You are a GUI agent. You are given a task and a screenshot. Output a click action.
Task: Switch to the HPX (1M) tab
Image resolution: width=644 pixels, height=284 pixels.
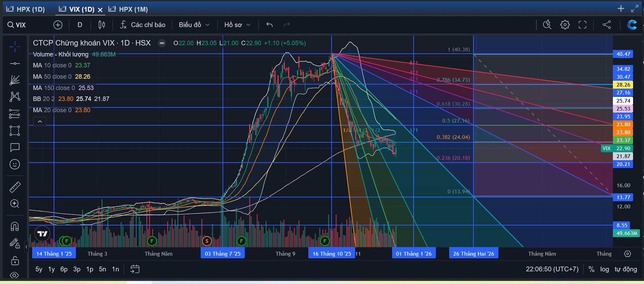point(128,9)
